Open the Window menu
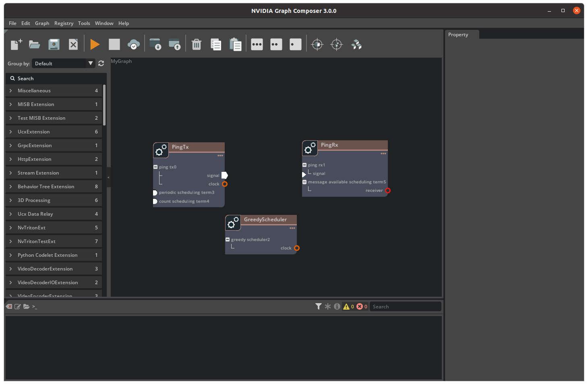This screenshot has width=588, height=385. pos(104,23)
